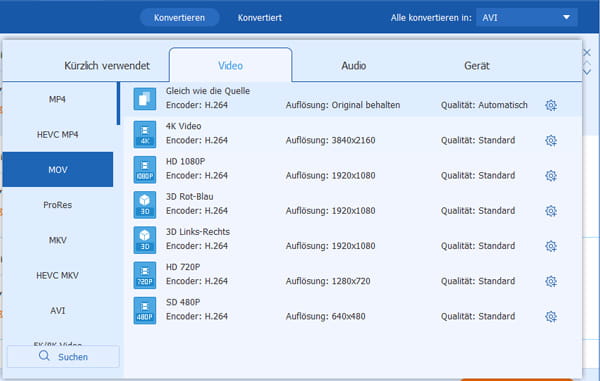Open settings gear for 3D Rot-Blau preset
Screen dimensions: 600x381
coord(551,211)
